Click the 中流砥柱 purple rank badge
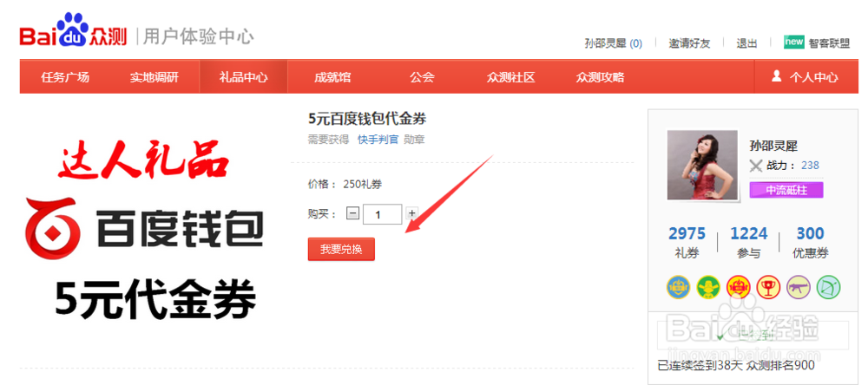The width and height of the screenshot is (868, 385). [786, 190]
